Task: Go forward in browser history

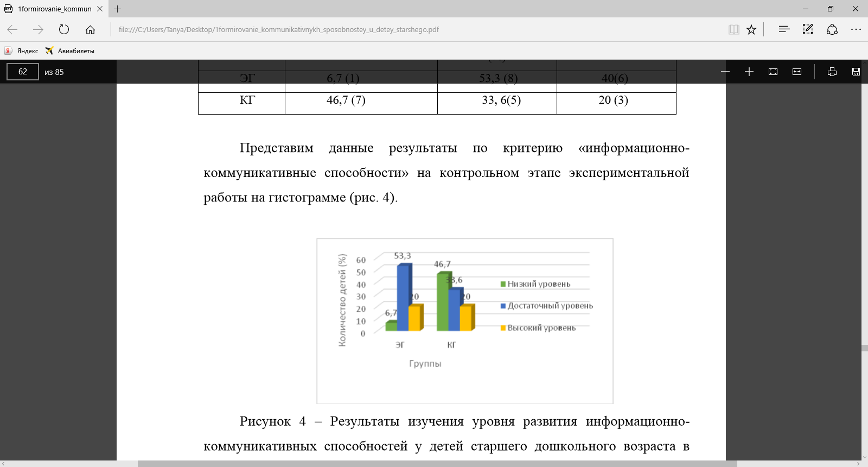Action: 38,29
